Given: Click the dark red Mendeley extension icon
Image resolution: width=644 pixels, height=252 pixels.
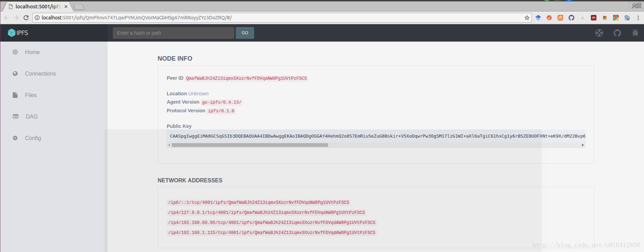Looking at the screenshot, I should point(594,18).
